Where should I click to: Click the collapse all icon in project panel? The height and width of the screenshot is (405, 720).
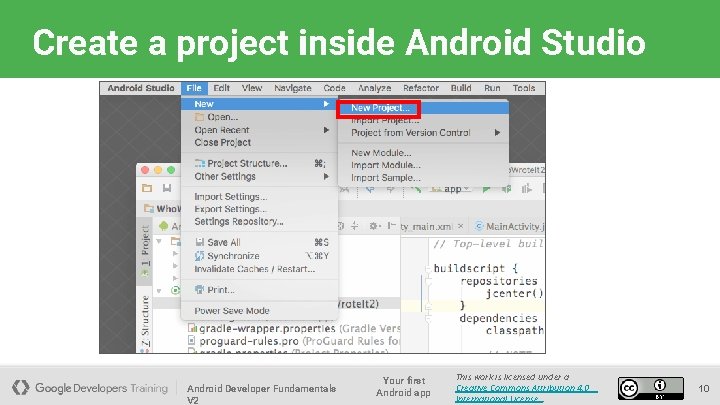tap(354, 225)
